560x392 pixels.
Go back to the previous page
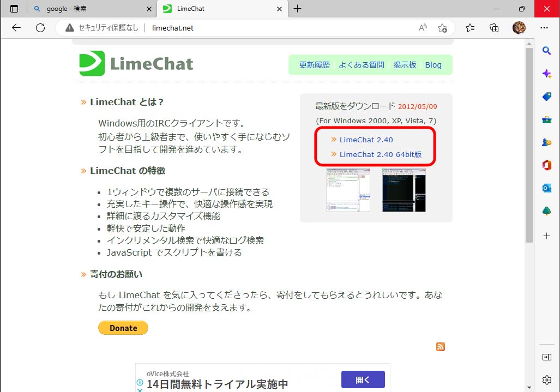[x=16, y=28]
